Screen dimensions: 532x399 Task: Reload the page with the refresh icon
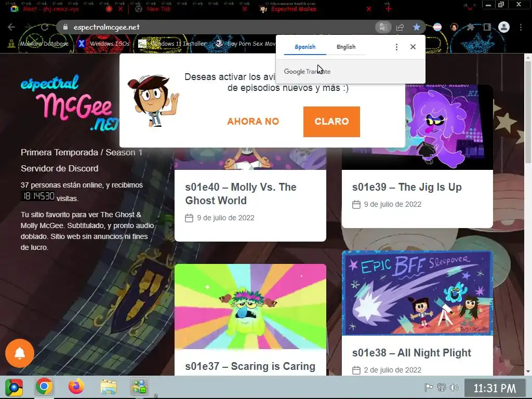pyautogui.click(x=45, y=27)
